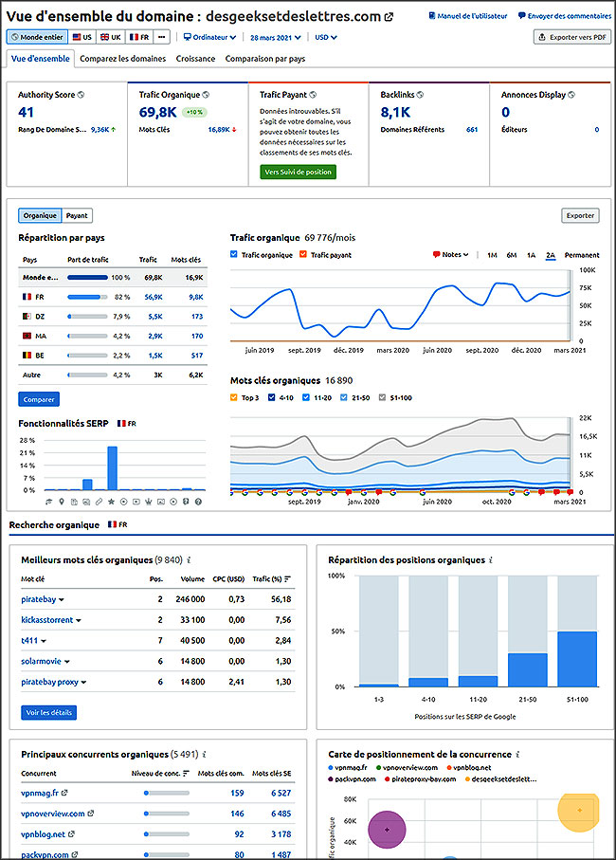The height and width of the screenshot is (860, 616).
Task: Click info icon next to Meilleurs mots clés organiques
Action: click(190, 560)
